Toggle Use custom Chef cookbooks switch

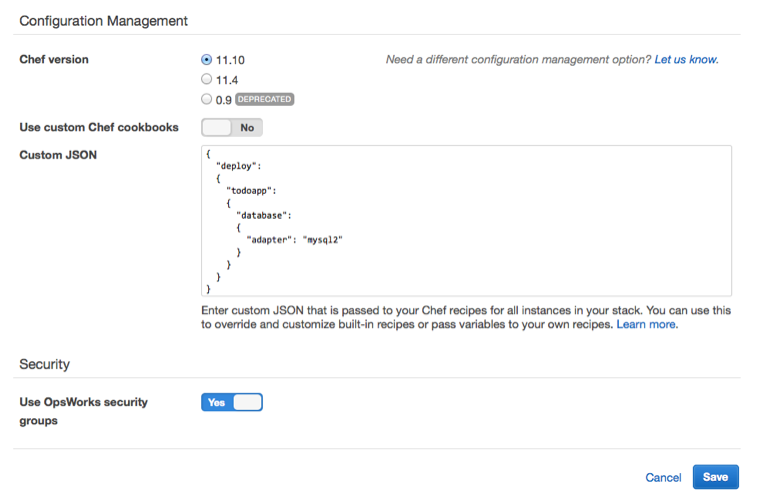[x=232, y=127]
